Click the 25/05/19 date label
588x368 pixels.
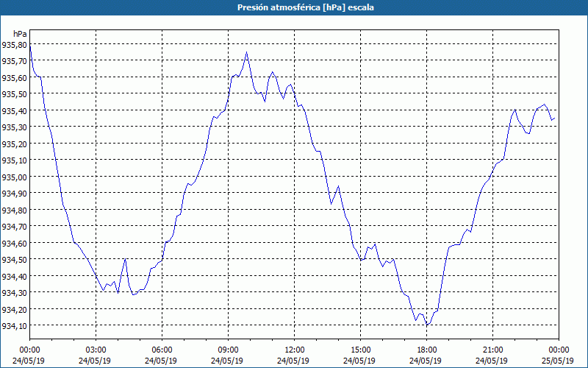click(x=558, y=361)
